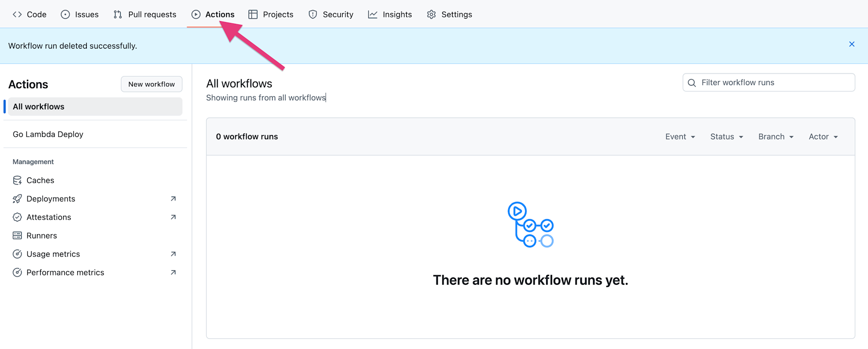Viewport: 868px width, 349px height.
Task: Click the Code brackets icon
Action: pyautogui.click(x=17, y=14)
